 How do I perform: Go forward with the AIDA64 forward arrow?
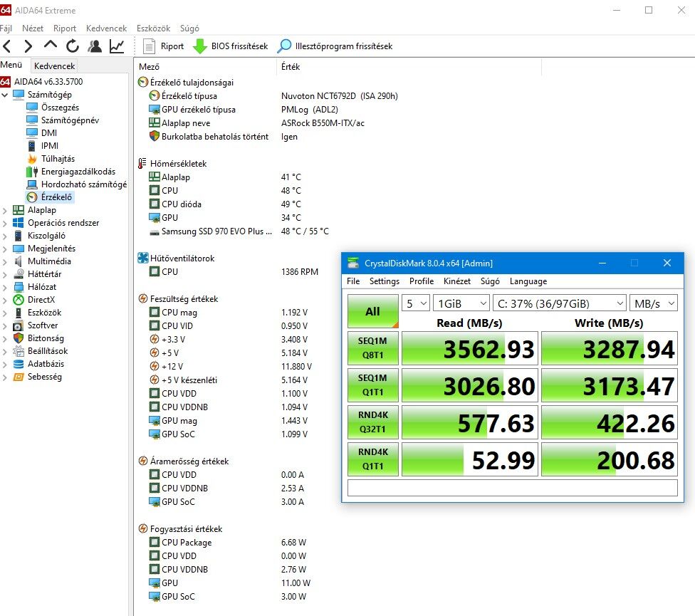click(x=28, y=46)
